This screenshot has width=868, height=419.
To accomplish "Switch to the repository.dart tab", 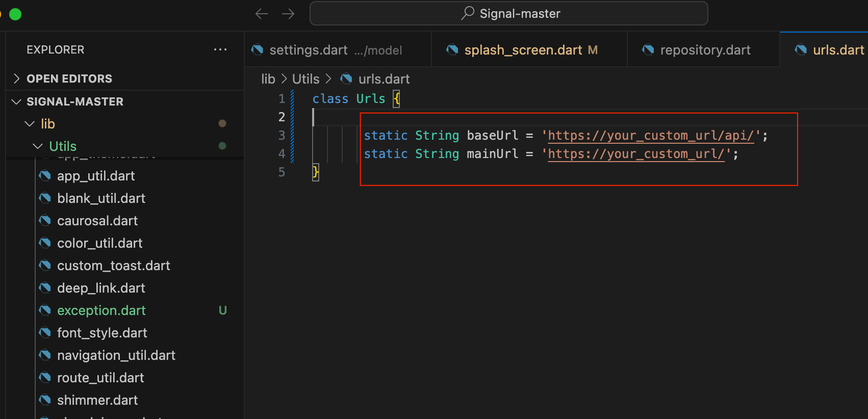I will [705, 50].
